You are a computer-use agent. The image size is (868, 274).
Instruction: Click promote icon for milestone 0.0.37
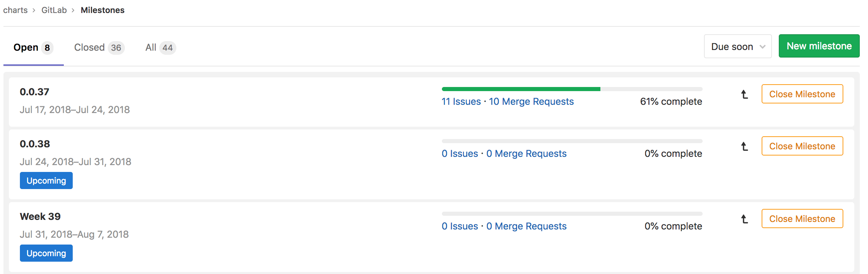point(744,94)
